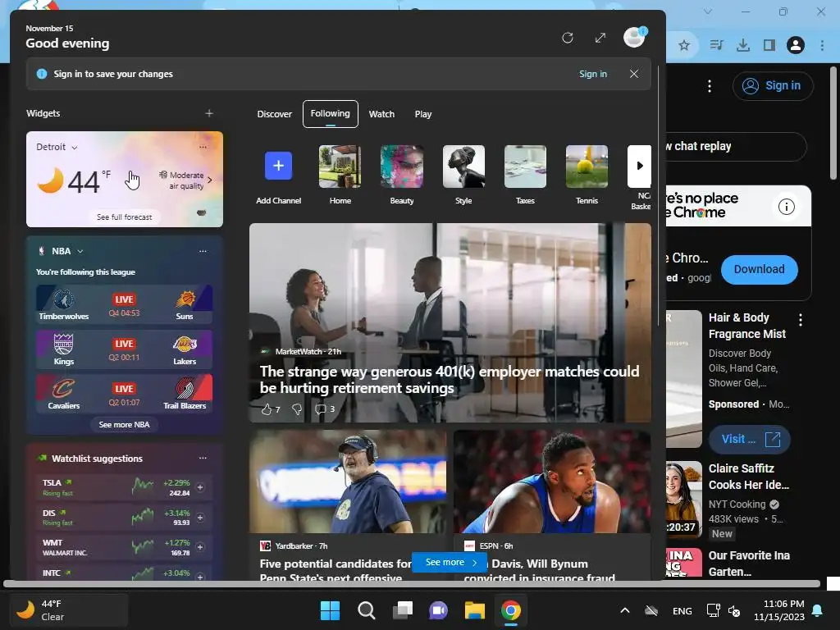Add a new widget with plus icon
Viewport: 840px width, 630px height.
[209, 113]
